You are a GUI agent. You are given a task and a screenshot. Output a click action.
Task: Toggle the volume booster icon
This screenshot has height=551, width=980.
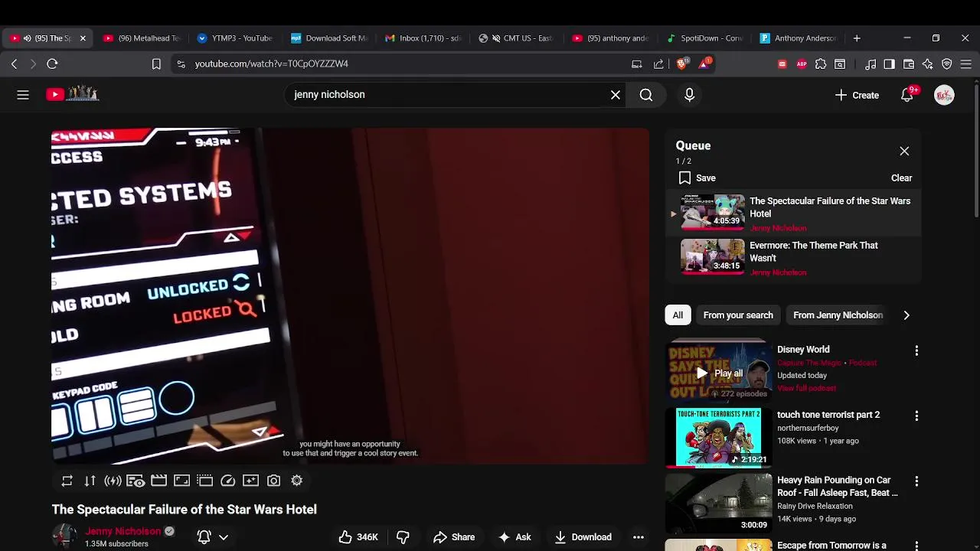(113, 481)
